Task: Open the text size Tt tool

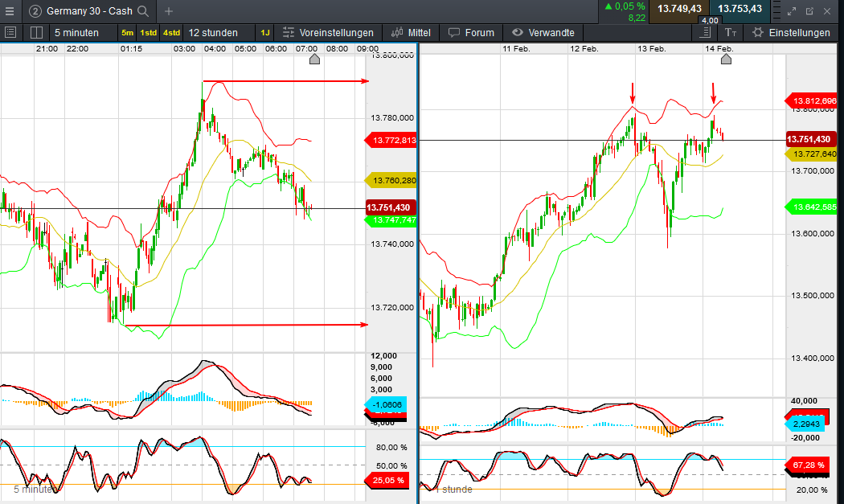Action: click(731, 32)
